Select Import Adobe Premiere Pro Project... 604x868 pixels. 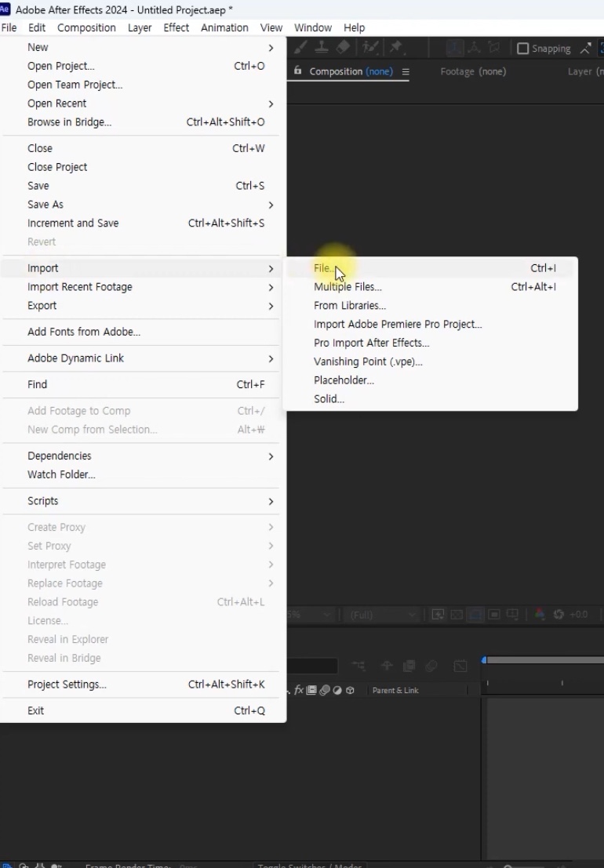[x=430, y=325]
